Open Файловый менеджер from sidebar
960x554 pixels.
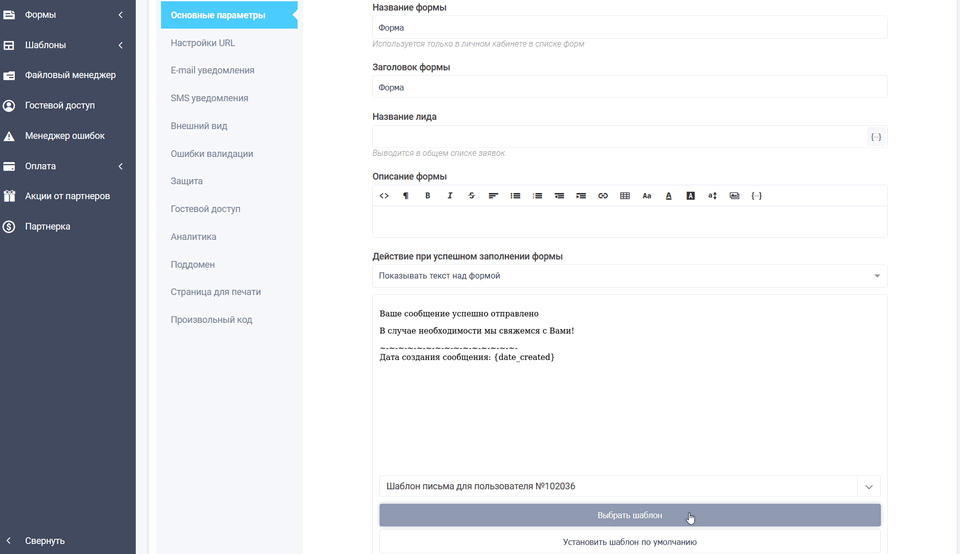click(70, 75)
